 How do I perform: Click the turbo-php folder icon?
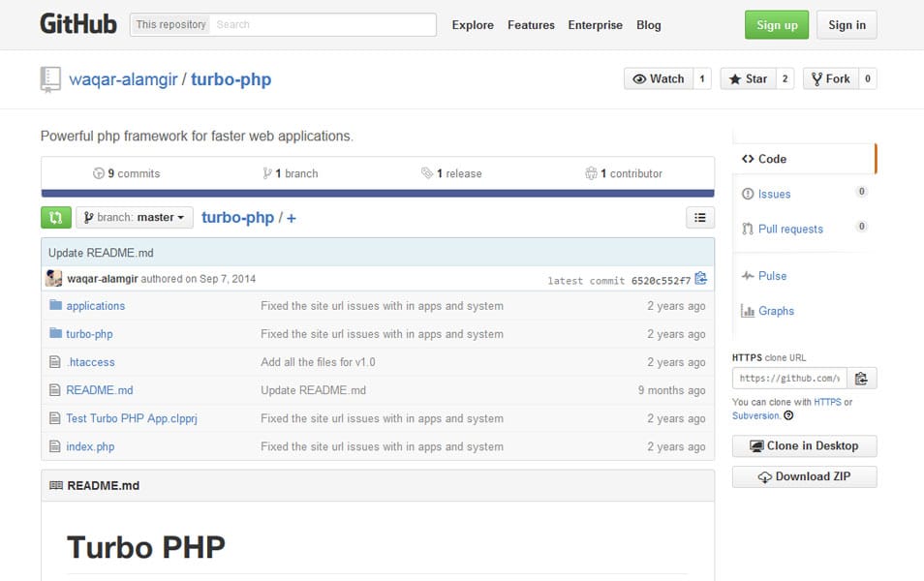[x=55, y=333]
